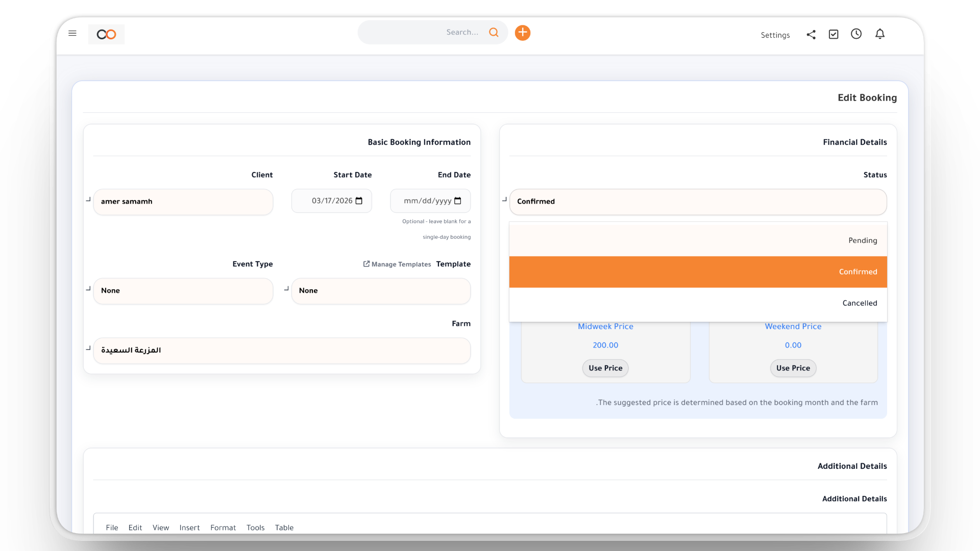This screenshot has width=980, height=551.
Task: Open the Event Type dropdown set to None
Action: pyautogui.click(x=183, y=291)
